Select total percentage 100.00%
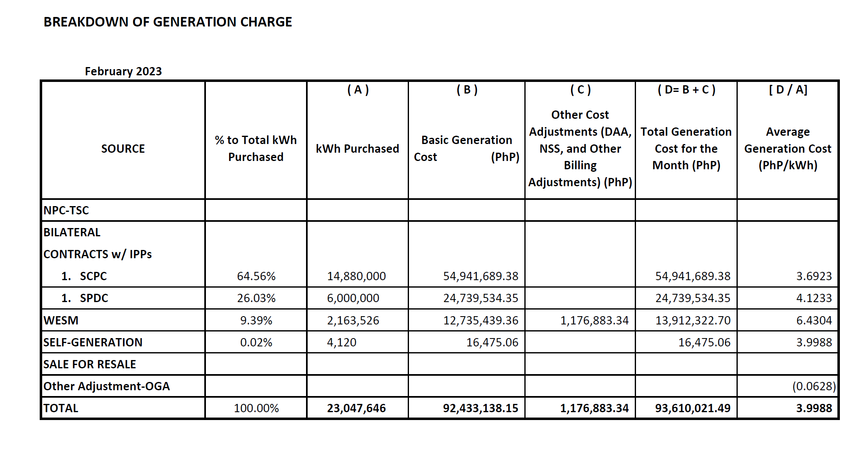 click(256, 408)
